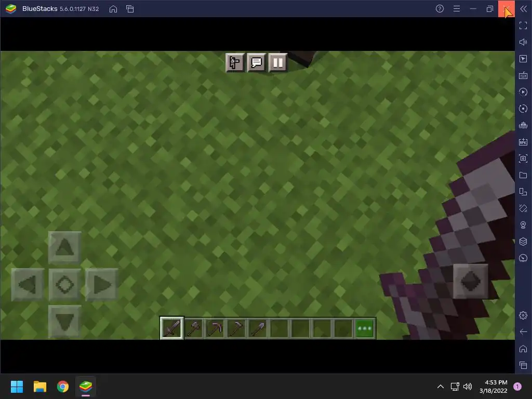
Task: Enter full screen from sidebar
Action: pos(523,25)
